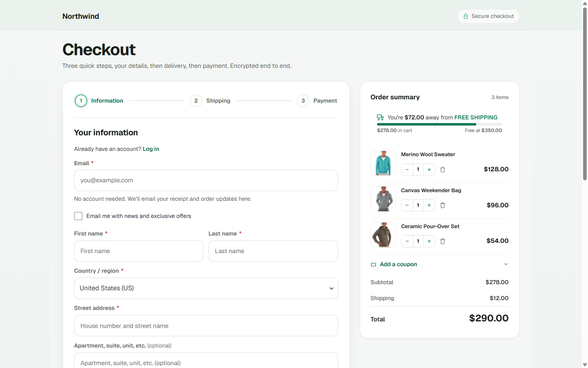Remove Ceramic Pour-Over Set with trash icon

[x=443, y=241]
